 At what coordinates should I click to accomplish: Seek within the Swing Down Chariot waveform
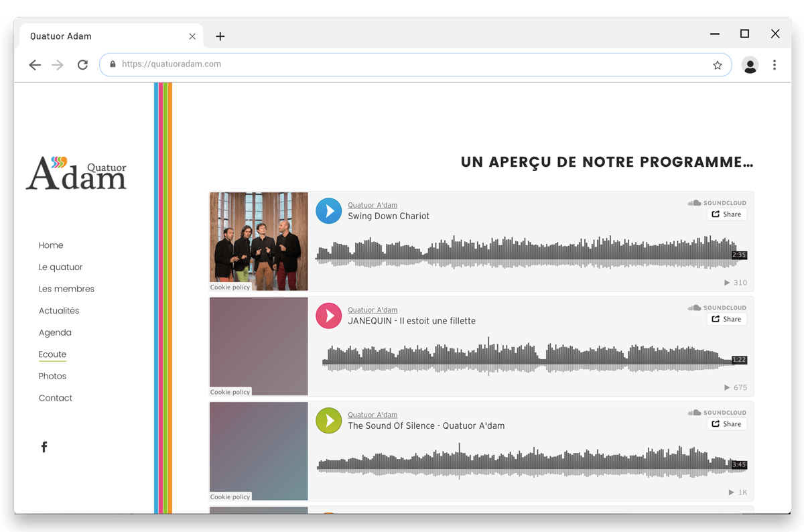click(x=523, y=253)
